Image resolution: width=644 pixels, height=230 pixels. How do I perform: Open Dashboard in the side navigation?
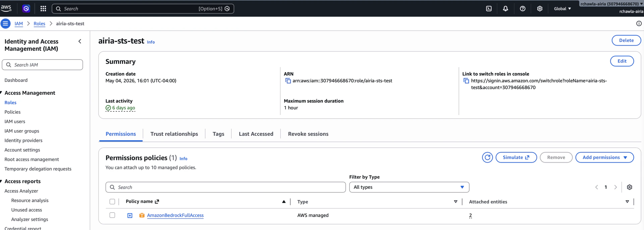point(16,80)
